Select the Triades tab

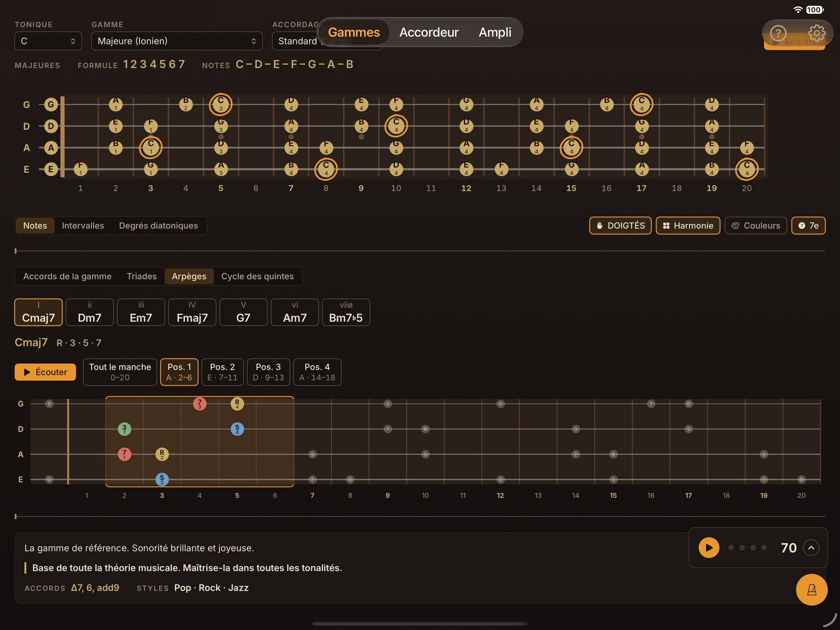coord(142,276)
